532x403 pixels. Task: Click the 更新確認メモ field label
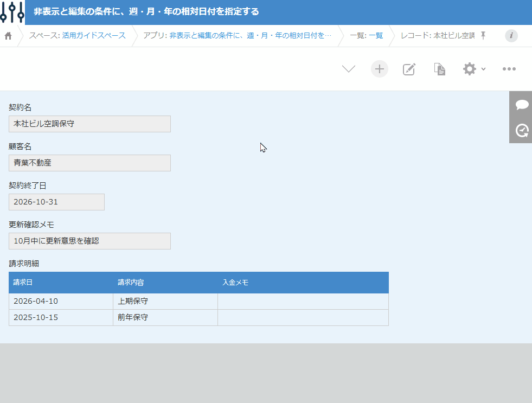tap(31, 225)
